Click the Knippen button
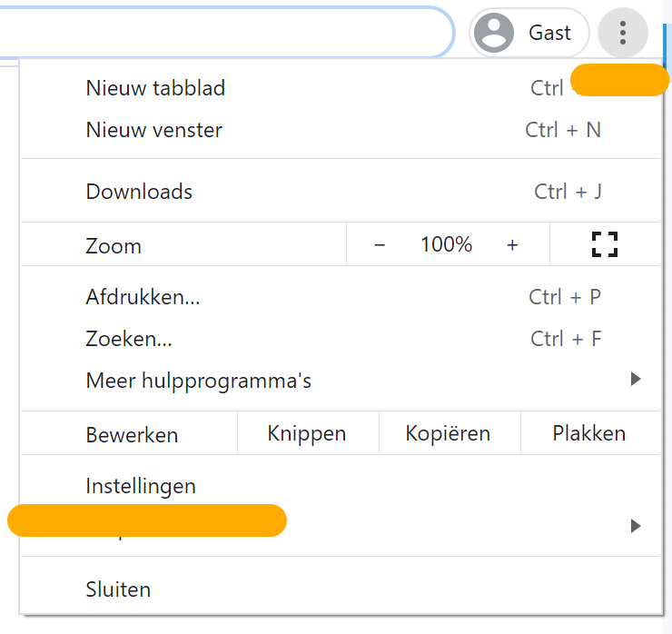The width and height of the screenshot is (672, 634). pyautogui.click(x=307, y=433)
